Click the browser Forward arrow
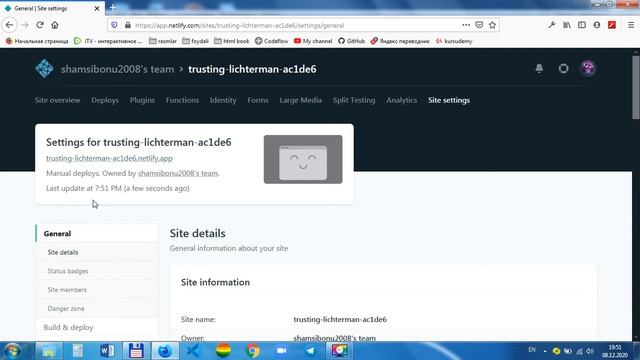Viewport: 640px width, 360px height. point(25,25)
